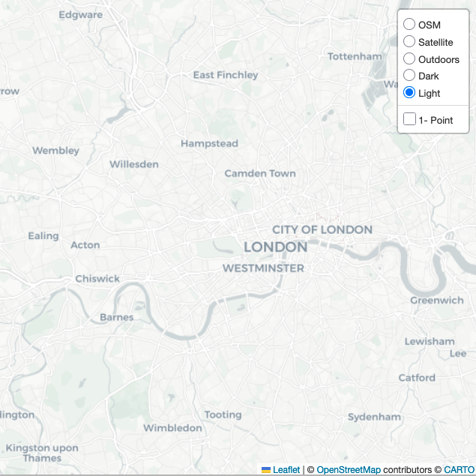Choose the Outdoors map style

(x=409, y=59)
